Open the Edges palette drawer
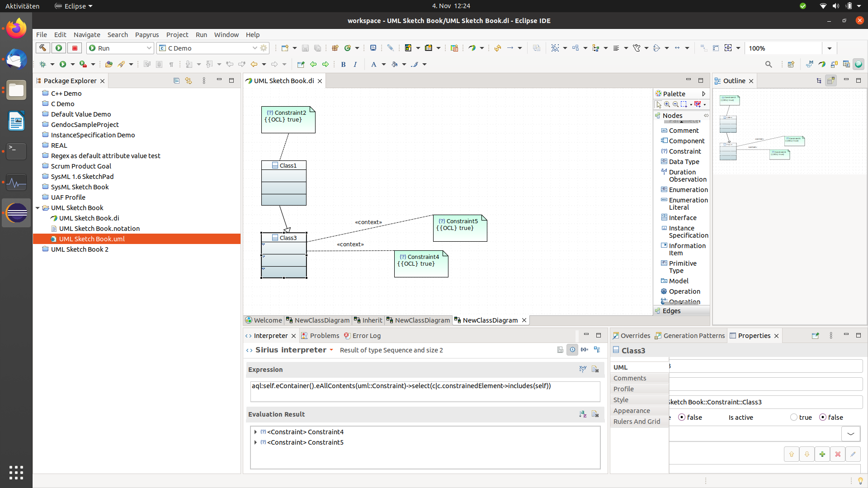Screen dimensions: 868x488 [681, 311]
